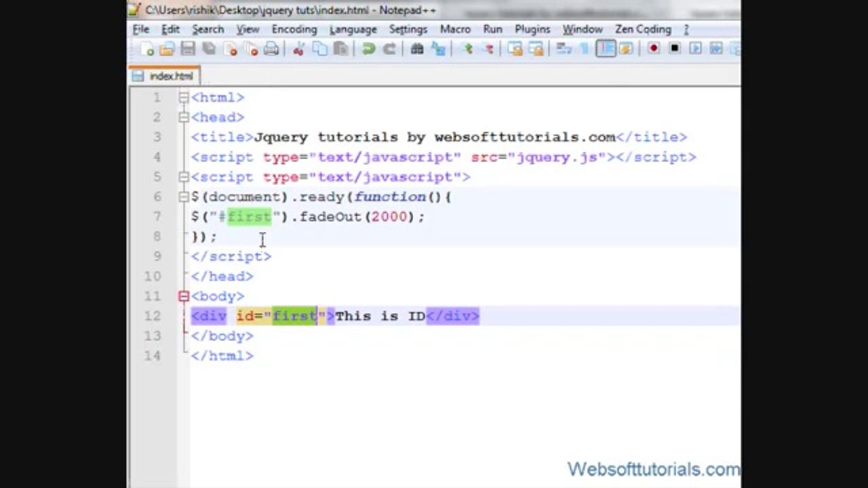Open the ? help menu
Viewport: 868px width, 488px height.
tap(686, 29)
